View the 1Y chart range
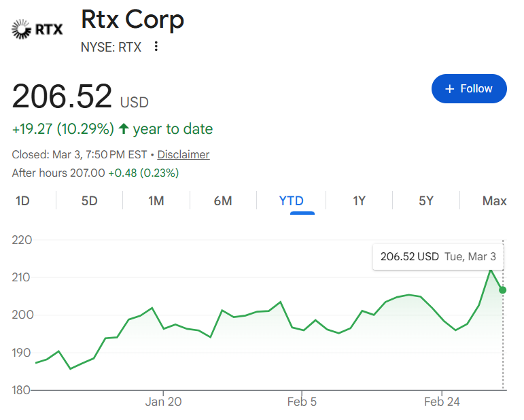The height and width of the screenshot is (420, 524). click(360, 200)
